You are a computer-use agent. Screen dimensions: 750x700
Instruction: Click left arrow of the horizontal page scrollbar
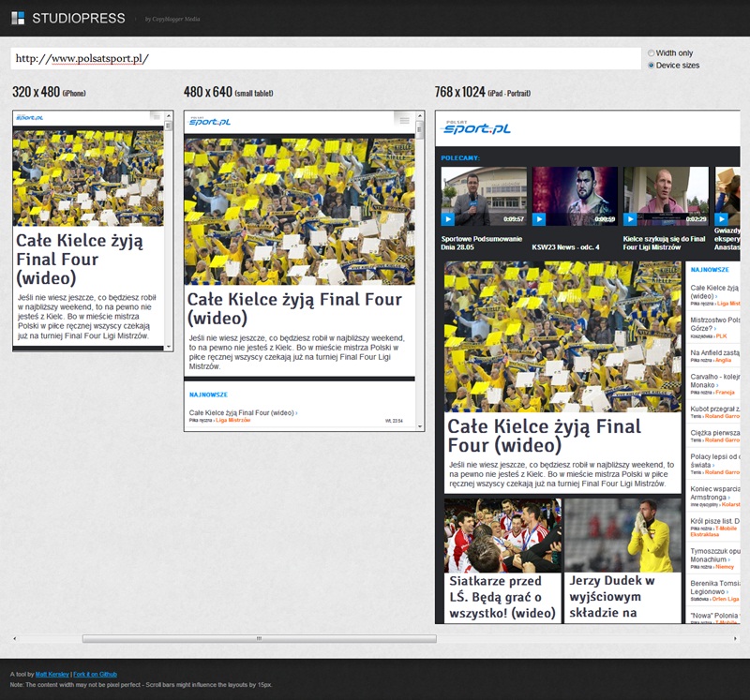(15, 638)
